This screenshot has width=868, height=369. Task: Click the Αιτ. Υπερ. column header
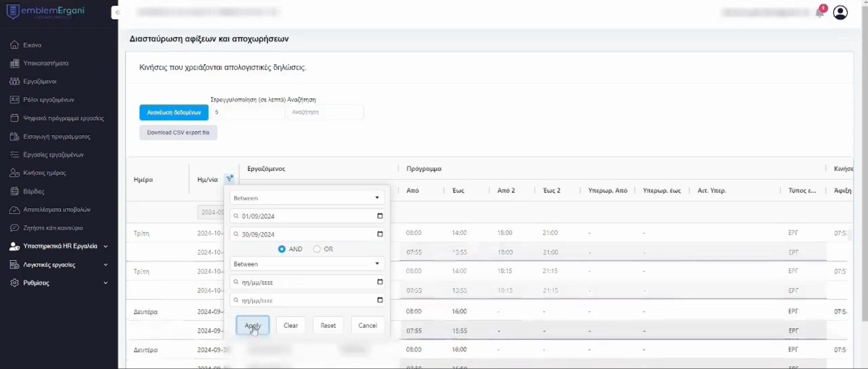712,190
